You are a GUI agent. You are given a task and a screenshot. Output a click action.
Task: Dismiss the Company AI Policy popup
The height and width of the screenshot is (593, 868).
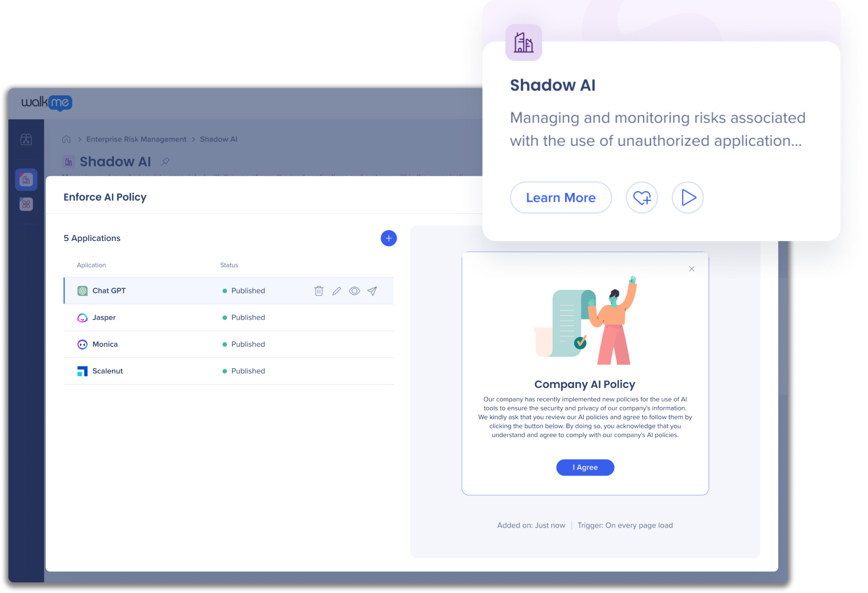point(691,269)
